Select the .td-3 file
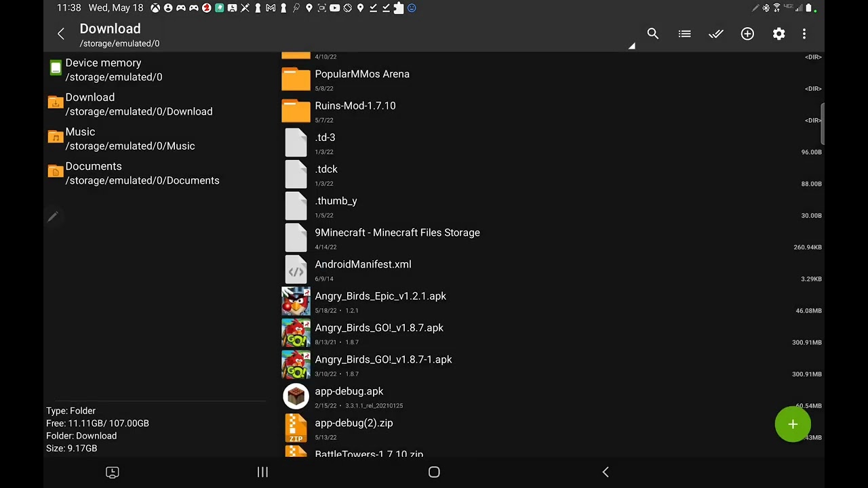 (x=551, y=144)
